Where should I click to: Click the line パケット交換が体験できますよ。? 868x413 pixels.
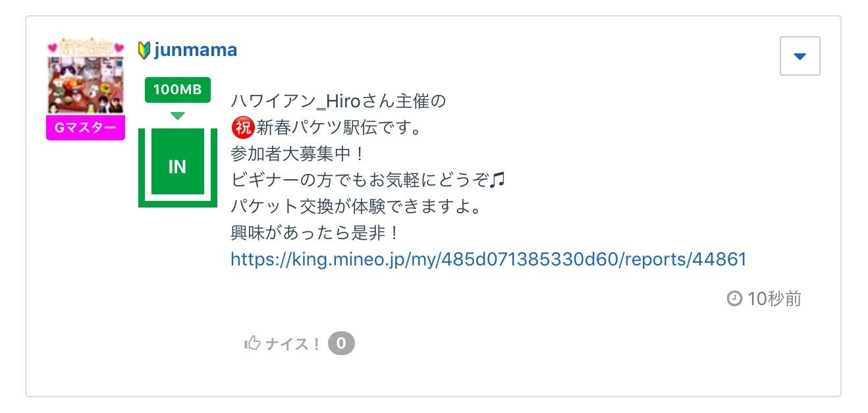358,207
